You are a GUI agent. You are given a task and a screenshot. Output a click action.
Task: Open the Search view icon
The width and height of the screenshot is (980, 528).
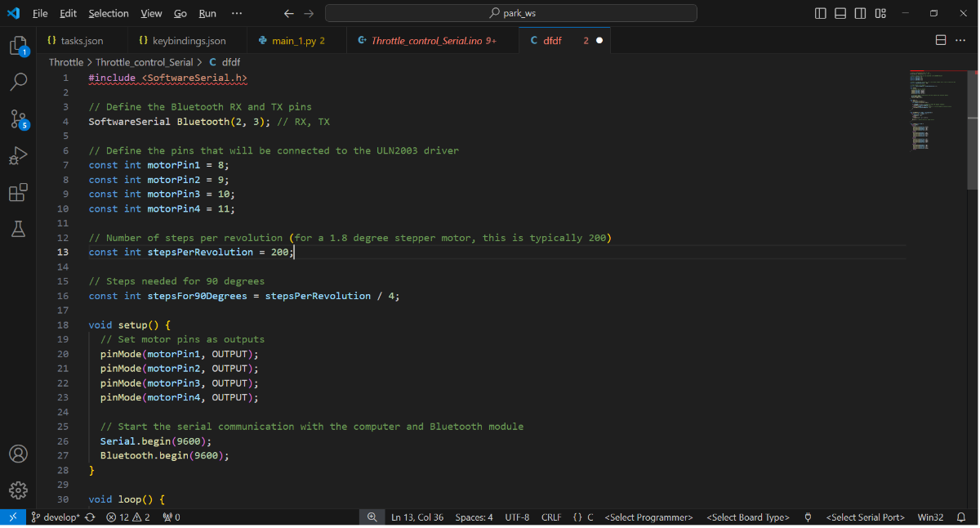pyautogui.click(x=18, y=82)
